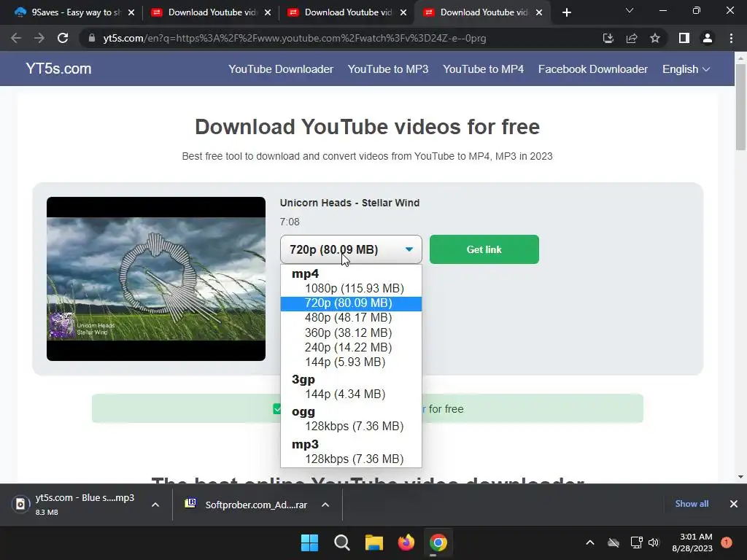Click the Chrome taskbar icon
The image size is (747, 560).
pyautogui.click(x=438, y=542)
